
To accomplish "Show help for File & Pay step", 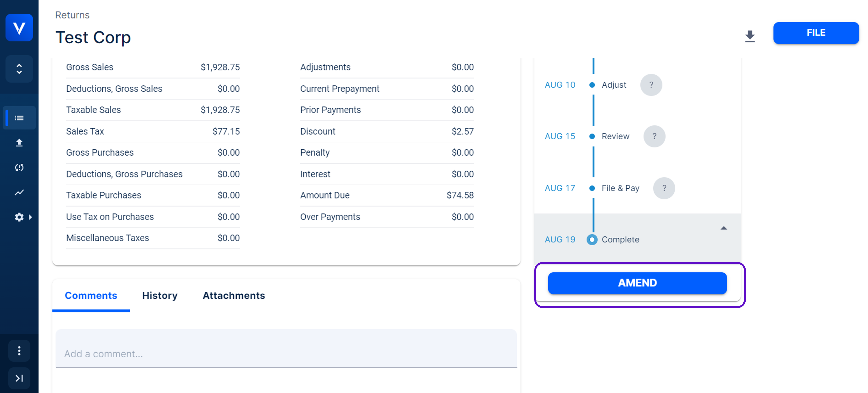I will [x=664, y=188].
